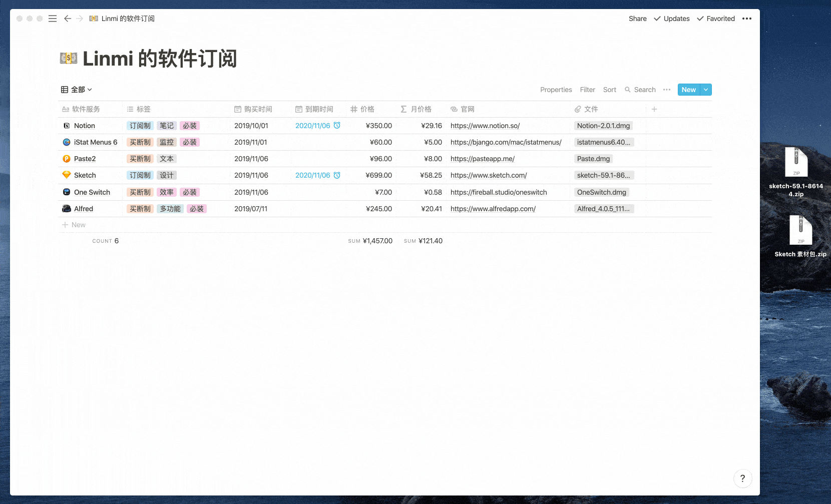Open the 标签 column header menu

177,109
